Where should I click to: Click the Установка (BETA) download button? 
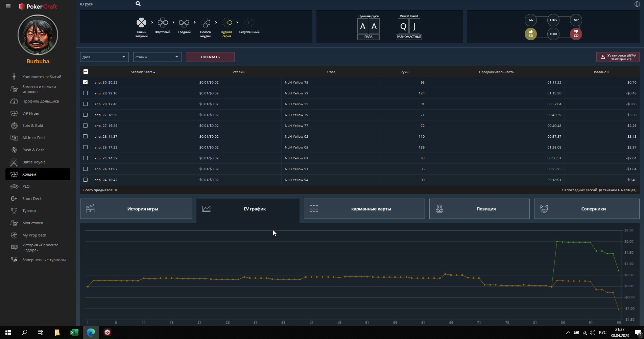point(618,57)
